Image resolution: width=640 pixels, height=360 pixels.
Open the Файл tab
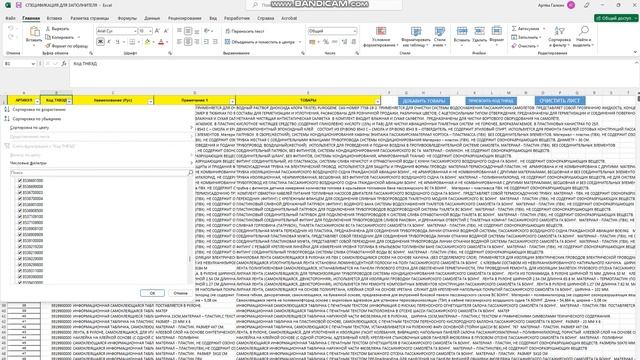(10, 18)
